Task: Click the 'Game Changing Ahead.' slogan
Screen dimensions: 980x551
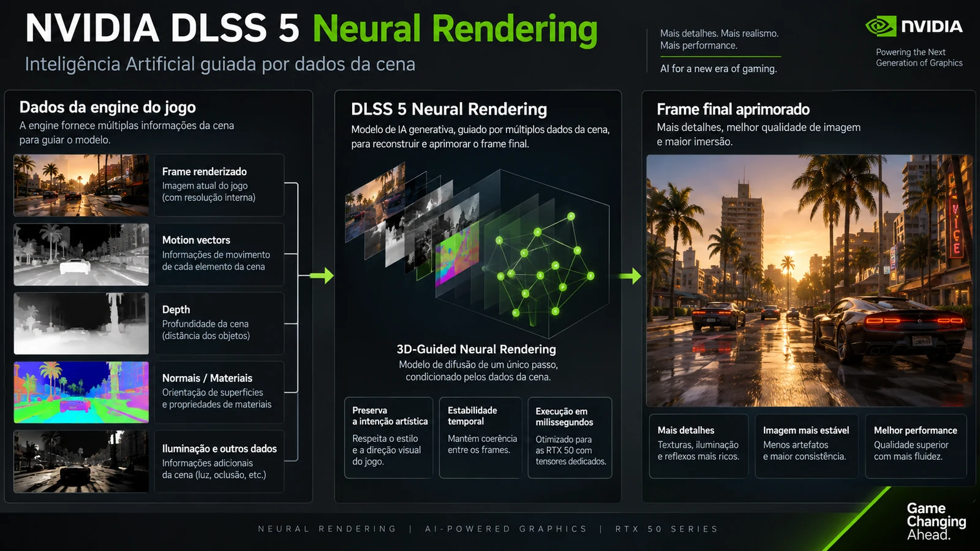Action: coord(937,522)
